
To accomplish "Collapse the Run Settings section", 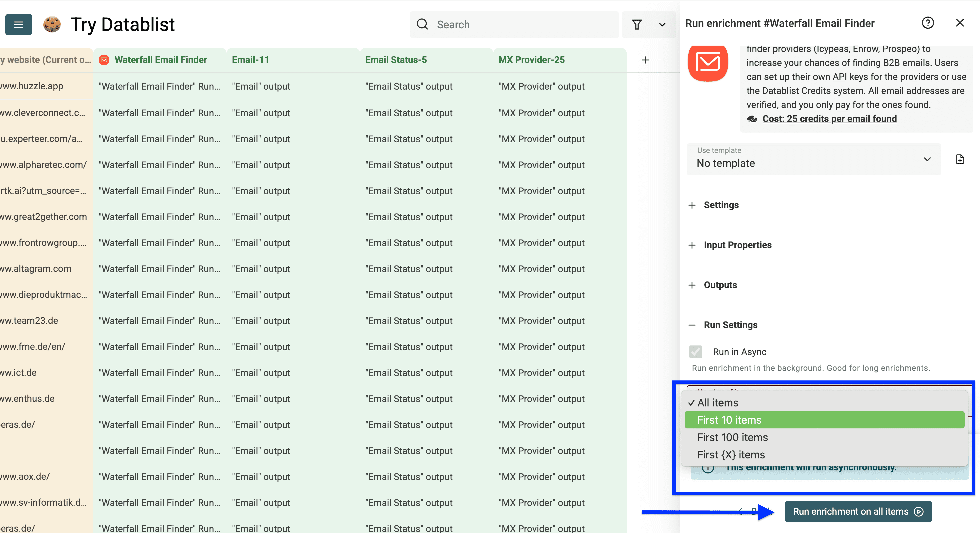I will click(x=723, y=325).
